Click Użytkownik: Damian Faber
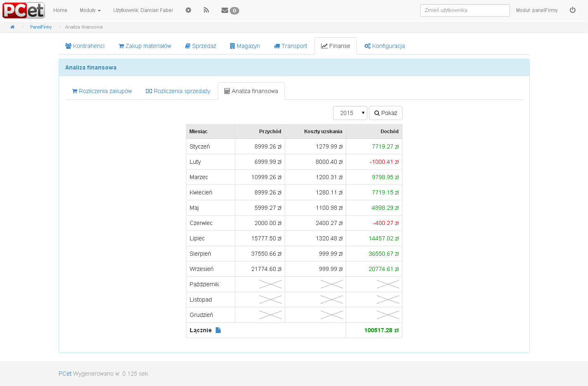 [143, 10]
